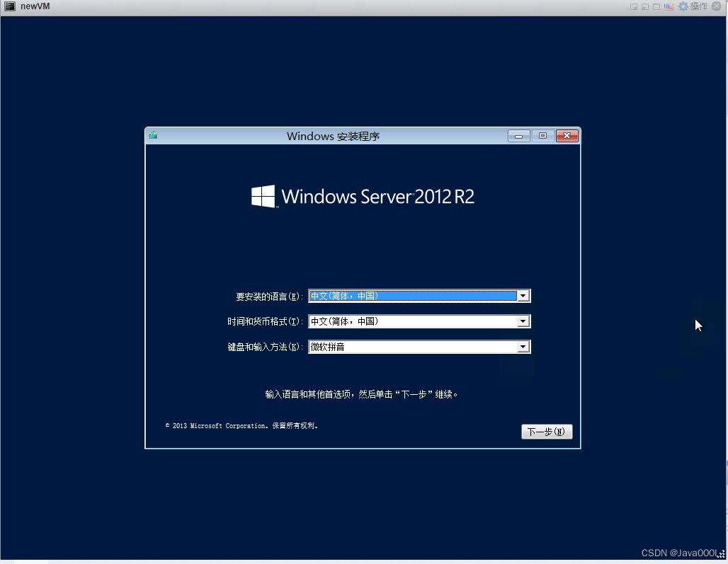The image size is (728, 564).
Task: Select the first small window-size icon in console toolbar
Action: [633, 7]
